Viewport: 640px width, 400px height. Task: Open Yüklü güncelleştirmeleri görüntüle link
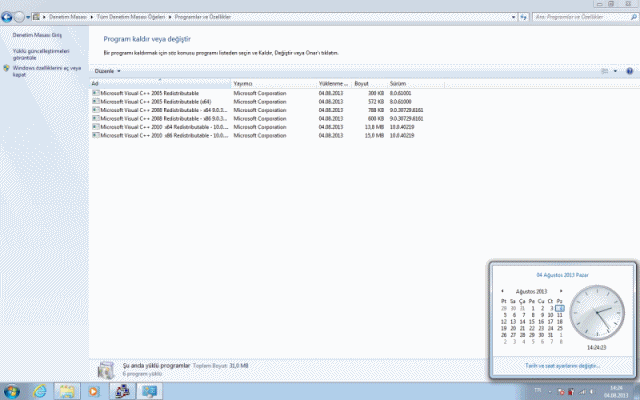[41, 54]
